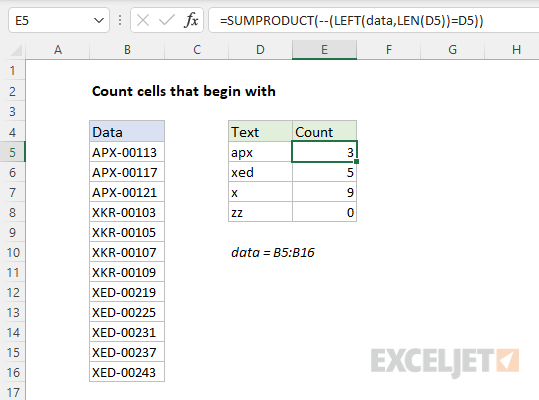539x400 pixels.
Task: Click cell XED-00219
Action: [x=127, y=292]
